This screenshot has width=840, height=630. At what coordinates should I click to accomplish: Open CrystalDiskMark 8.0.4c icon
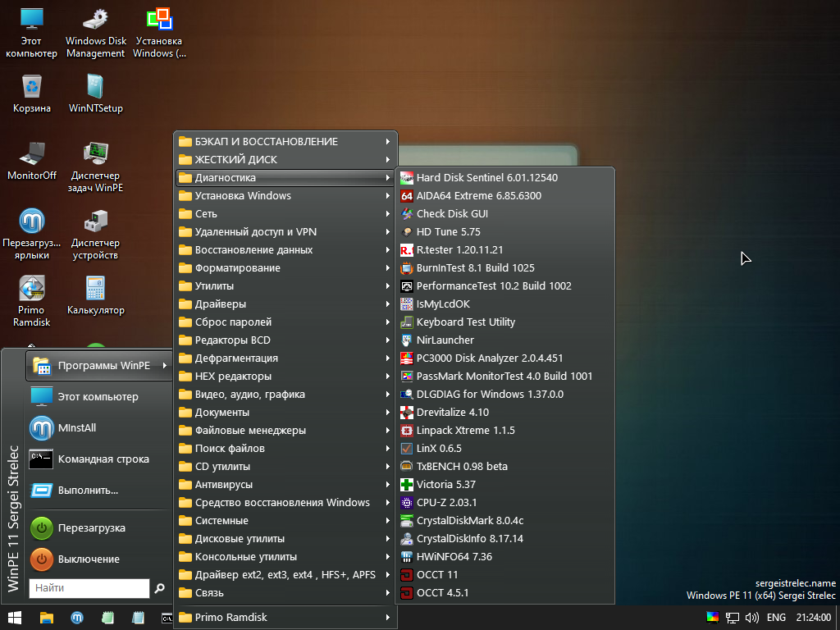407,521
